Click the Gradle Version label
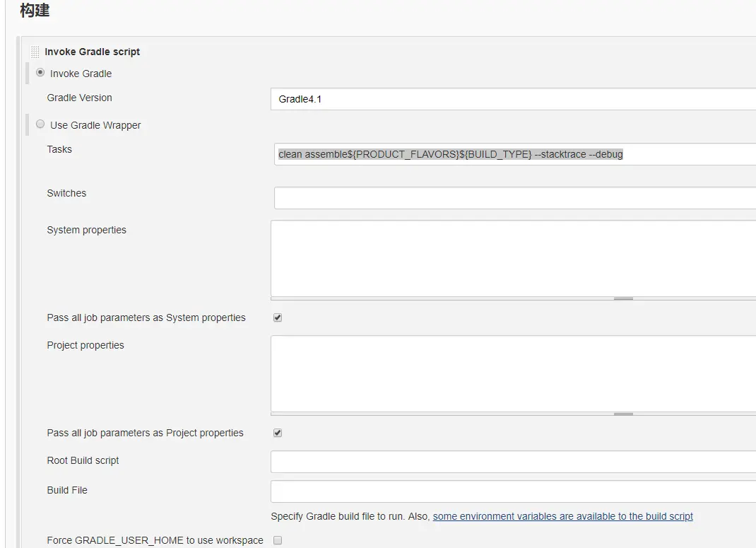This screenshot has height=548, width=756. (x=79, y=98)
